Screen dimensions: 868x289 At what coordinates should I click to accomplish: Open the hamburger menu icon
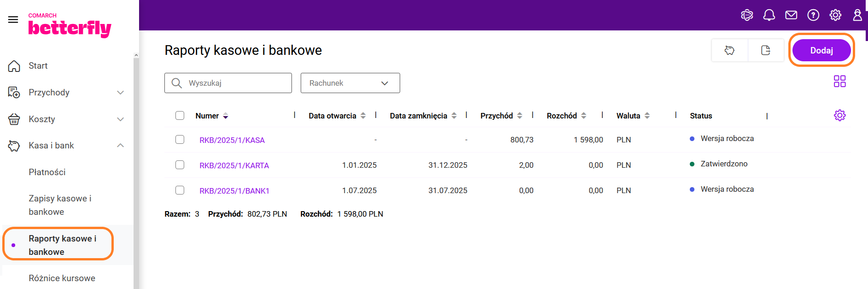[13, 19]
